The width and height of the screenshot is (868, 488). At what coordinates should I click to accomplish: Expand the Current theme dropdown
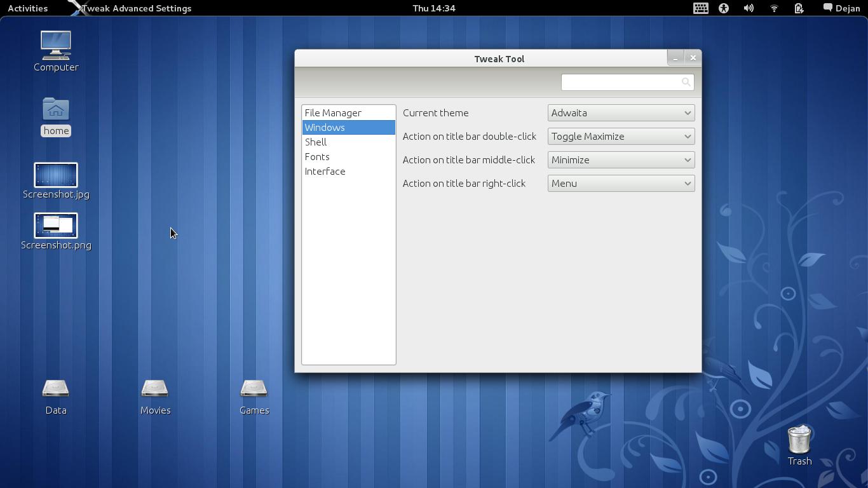(x=621, y=113)
